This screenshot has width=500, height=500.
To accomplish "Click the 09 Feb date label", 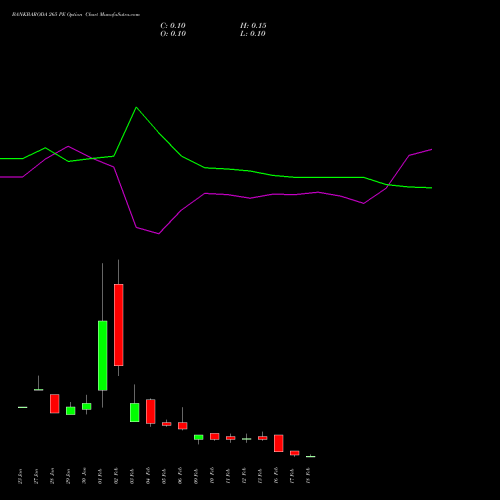I will [x=196, y=476].
